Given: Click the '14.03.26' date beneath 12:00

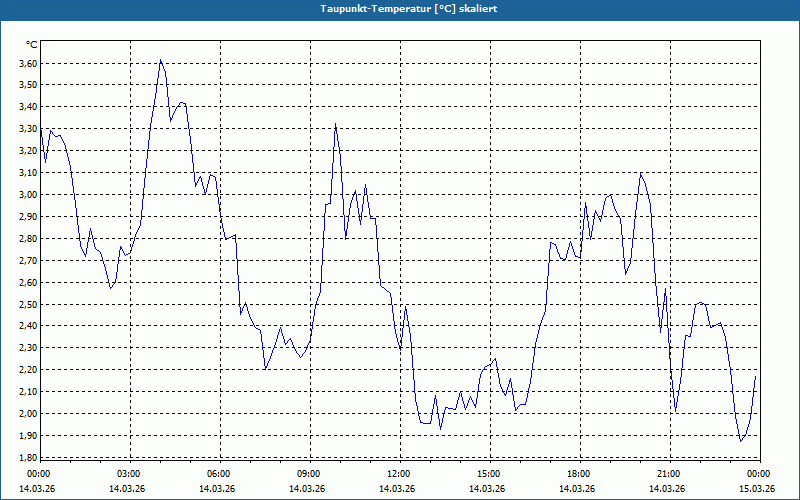Looking at the screenshot, I should [397, 488].
